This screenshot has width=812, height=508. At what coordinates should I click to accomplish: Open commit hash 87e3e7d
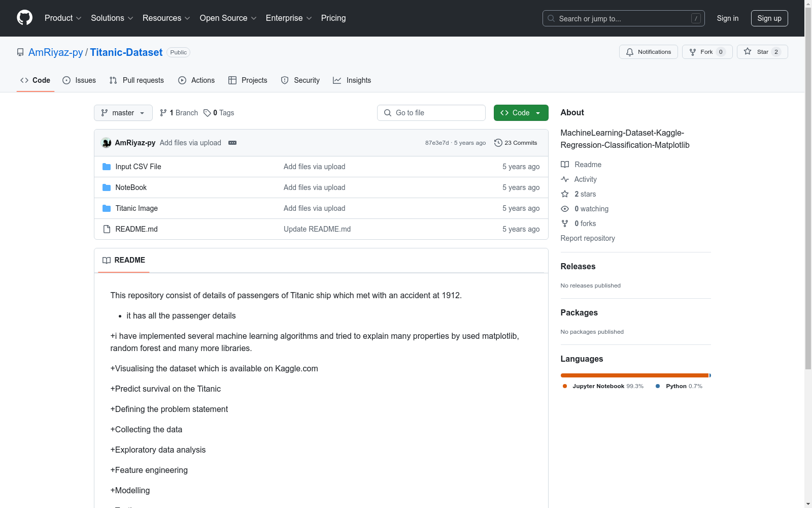click(437, 143)
